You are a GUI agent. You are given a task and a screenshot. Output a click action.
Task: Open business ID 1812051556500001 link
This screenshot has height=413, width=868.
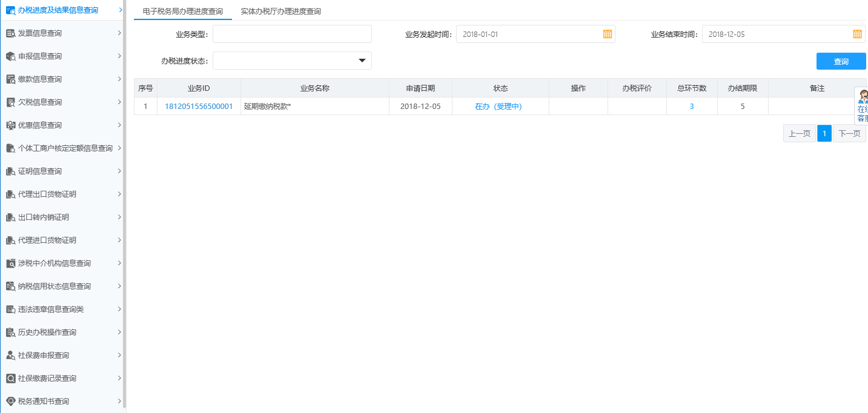(x=198, y=106)
